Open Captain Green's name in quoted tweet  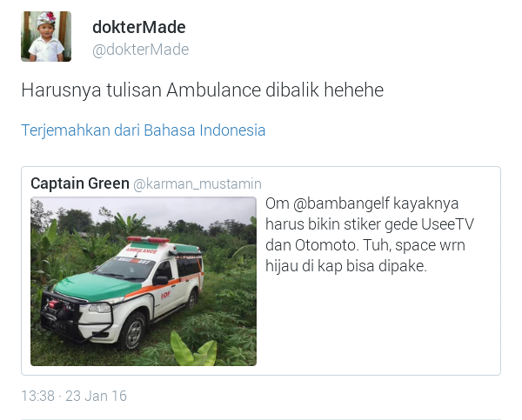(x=80, y=183)
